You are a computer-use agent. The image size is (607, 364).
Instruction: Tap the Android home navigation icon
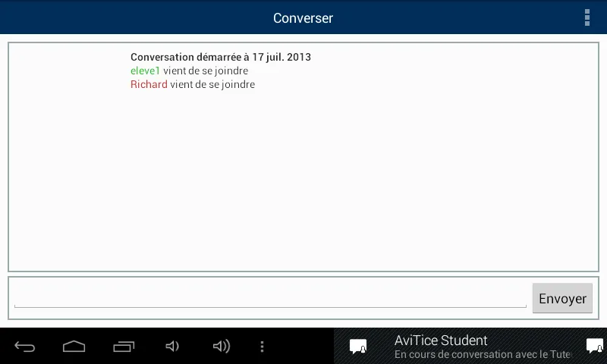pos(74,347)
